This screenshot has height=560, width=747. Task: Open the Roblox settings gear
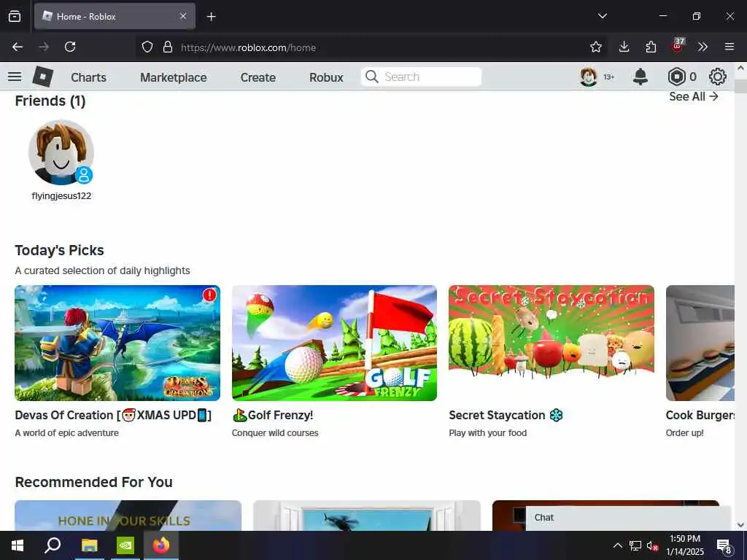(x=718, y=77)
